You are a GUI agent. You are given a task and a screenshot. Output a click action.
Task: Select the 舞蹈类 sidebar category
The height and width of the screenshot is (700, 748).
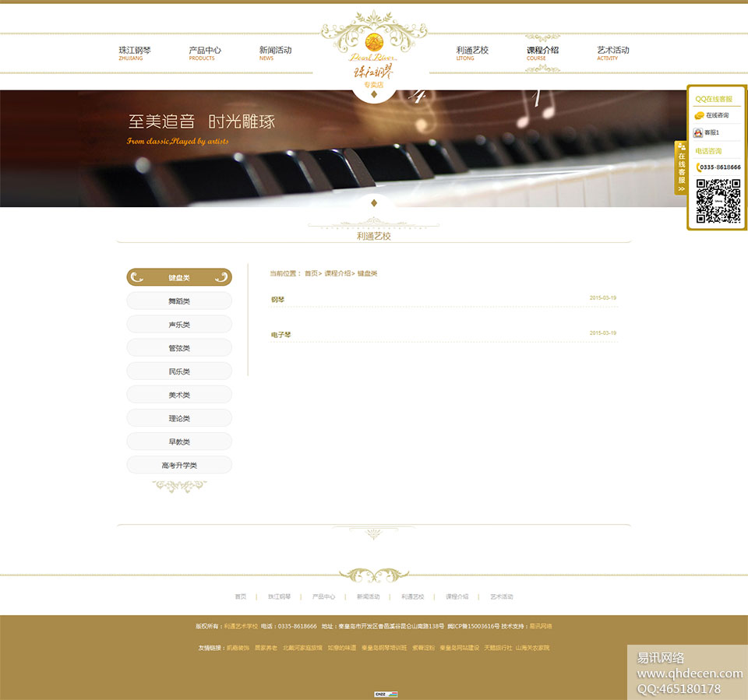tap(179, 301)
